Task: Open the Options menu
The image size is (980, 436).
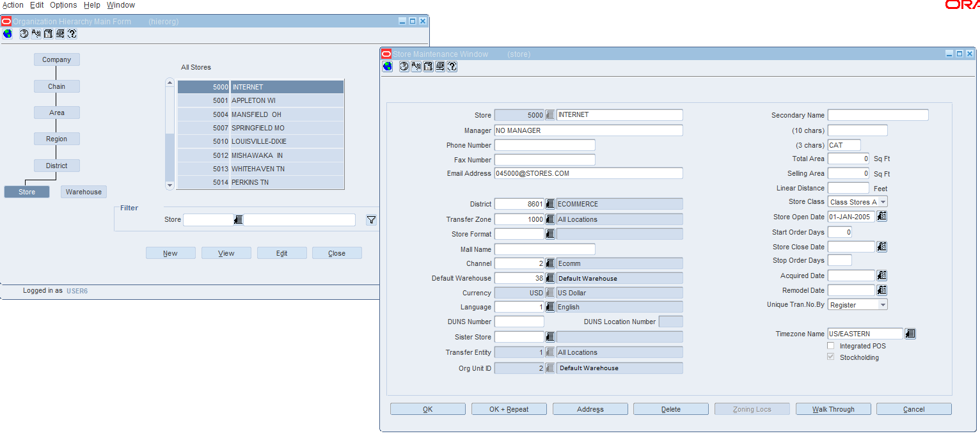Action: click(x=63, y=4)
